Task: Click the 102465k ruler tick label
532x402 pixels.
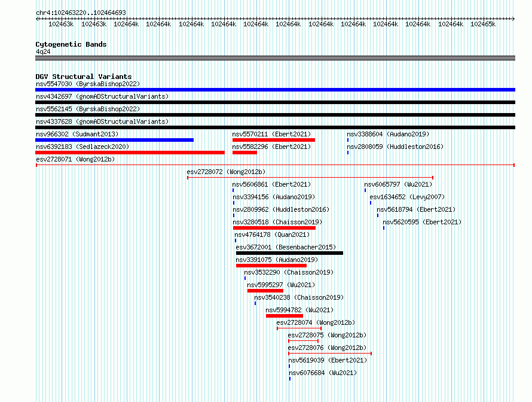Action: coord(483,24)
